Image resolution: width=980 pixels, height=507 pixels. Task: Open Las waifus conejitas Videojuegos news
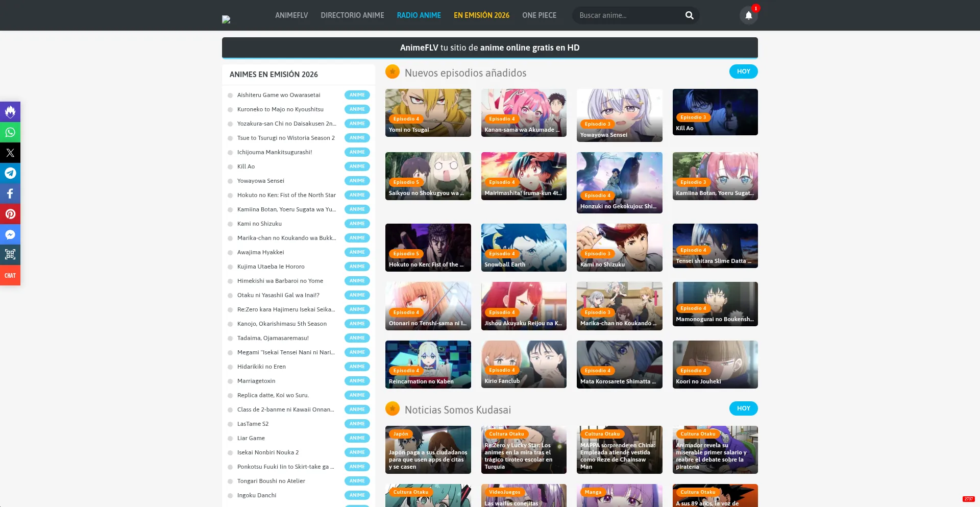tap(524, 495)
